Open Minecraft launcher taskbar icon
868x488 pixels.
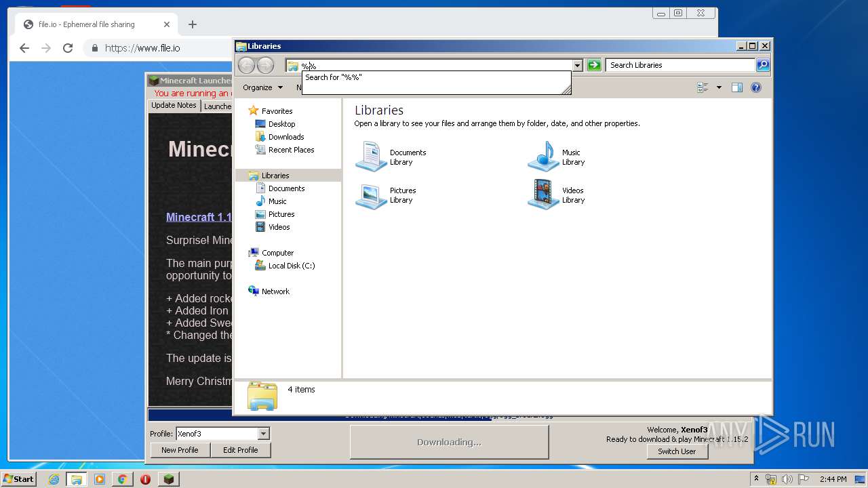169,479
